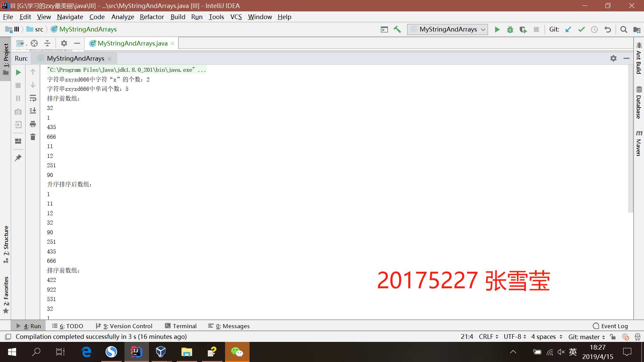Click the stop square in the main toolbar
Image resolution: width=644 pixels, height=362 pixels.
536,29
